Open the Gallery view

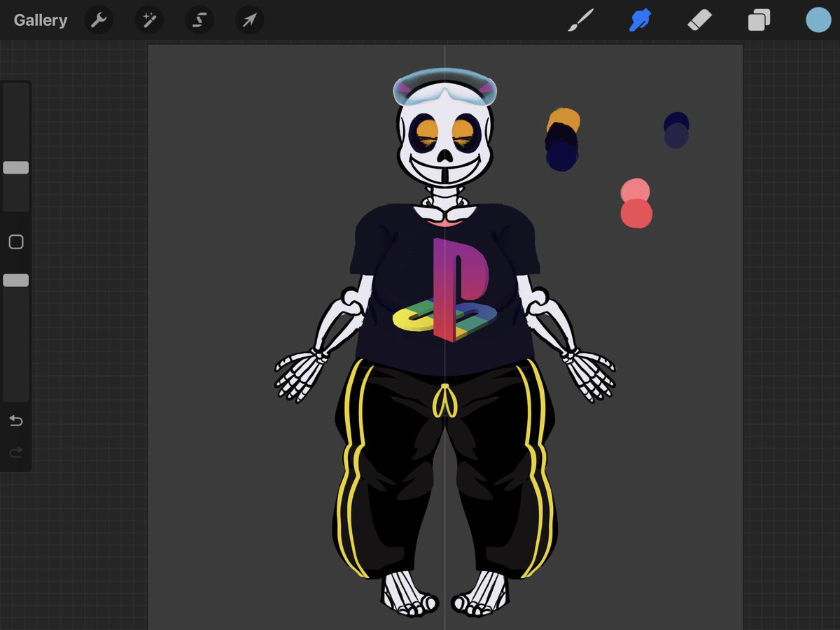(x=41, y=20)
